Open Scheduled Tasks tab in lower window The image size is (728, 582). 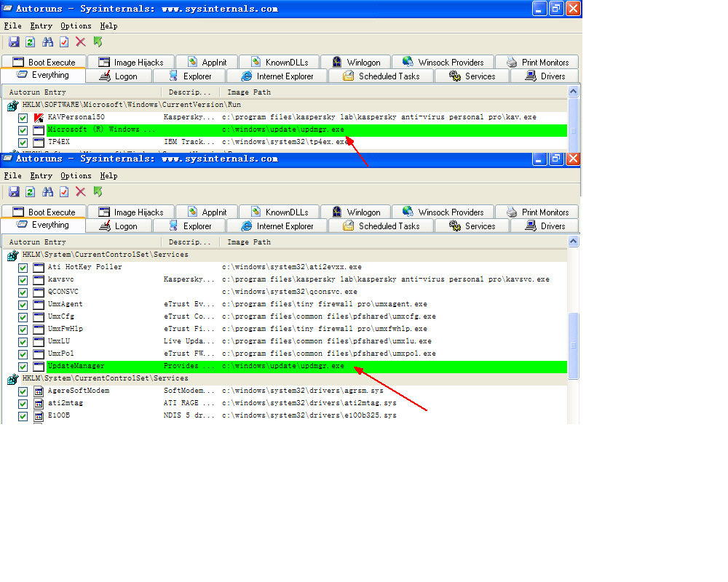[381, 226]
